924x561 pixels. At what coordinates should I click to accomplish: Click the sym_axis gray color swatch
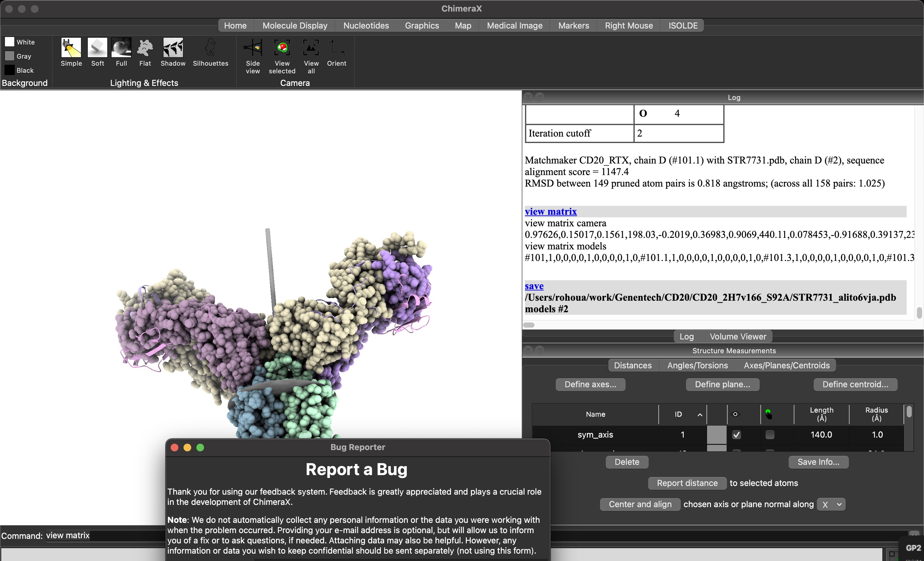[717, 435]
